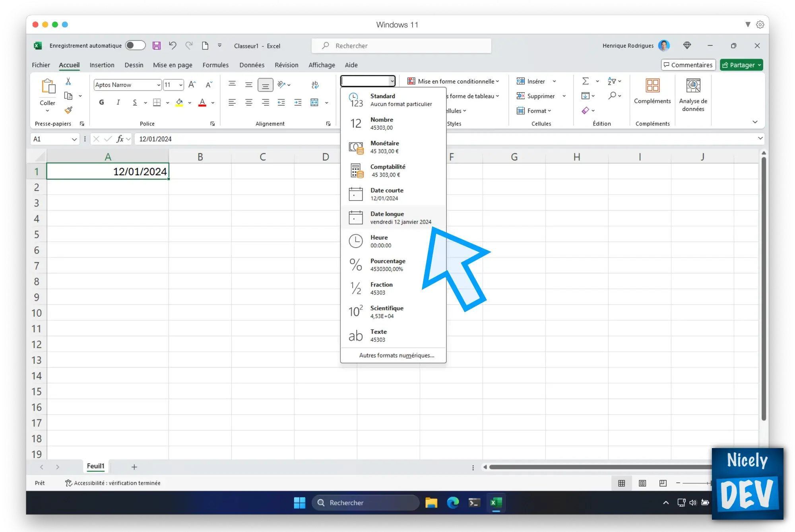
Task: Decrease indent icon
Action: click(x=281, y=103)
